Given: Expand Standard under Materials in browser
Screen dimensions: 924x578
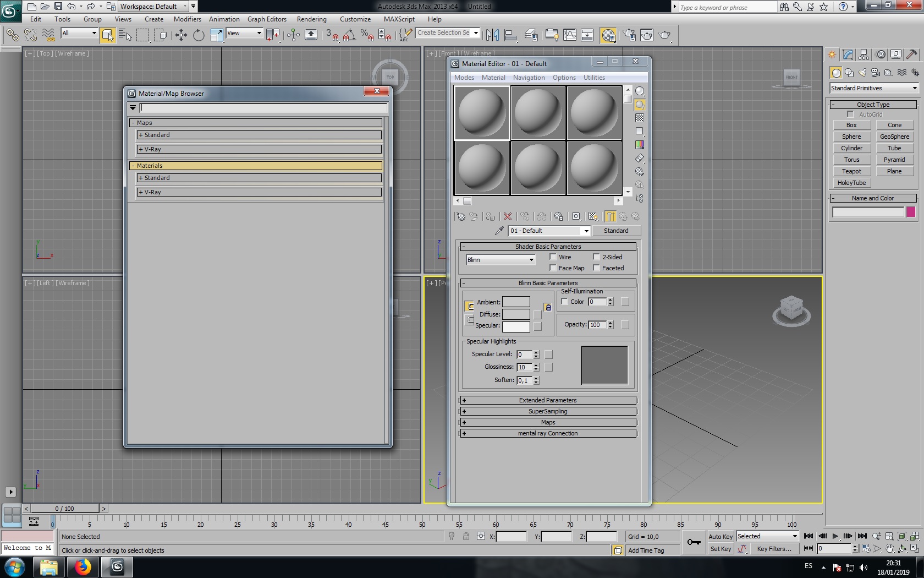Looking at the screenshot, I should [258, 178].
